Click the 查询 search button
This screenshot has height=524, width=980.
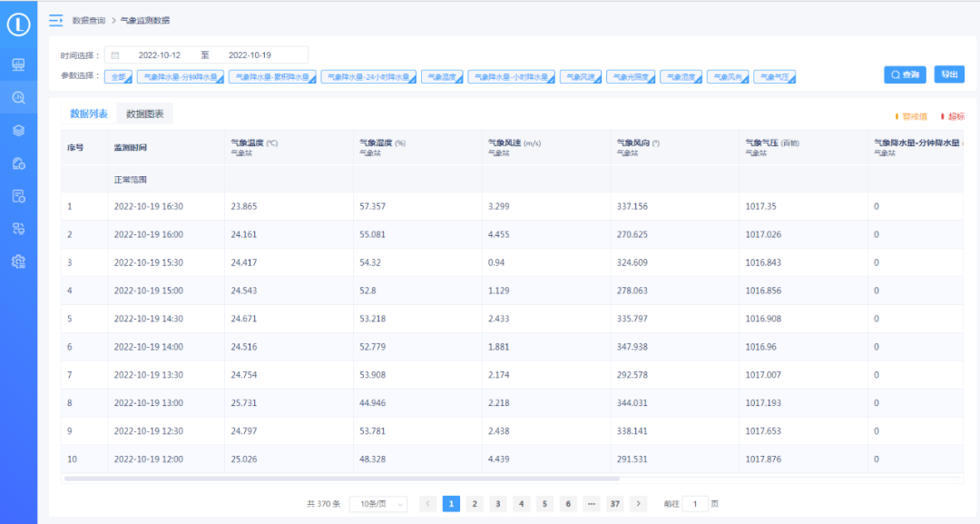coord(905,74)
